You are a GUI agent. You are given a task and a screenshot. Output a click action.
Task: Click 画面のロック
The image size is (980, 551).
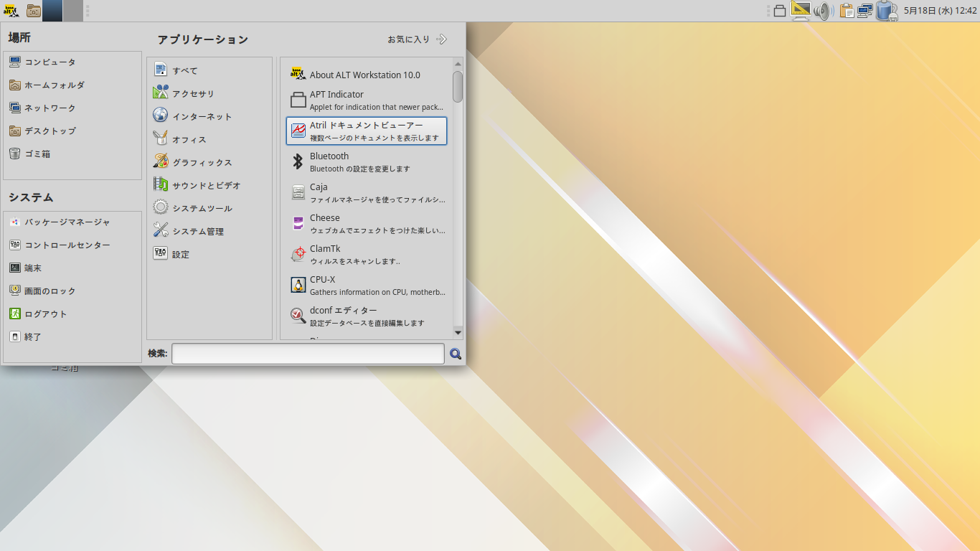pyautogui.click(x=72, y=291)
